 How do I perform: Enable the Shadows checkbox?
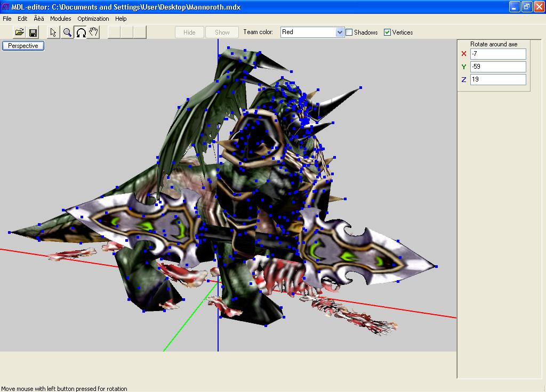349,32
